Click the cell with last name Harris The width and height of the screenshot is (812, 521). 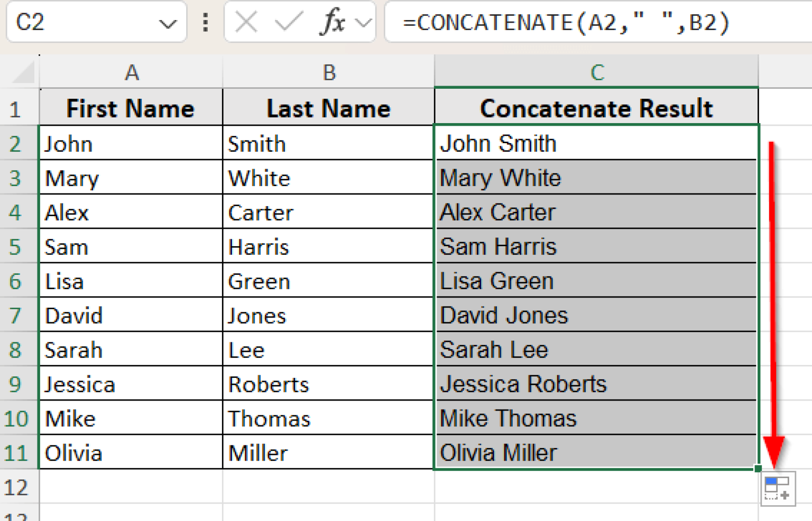pos(328,247)
